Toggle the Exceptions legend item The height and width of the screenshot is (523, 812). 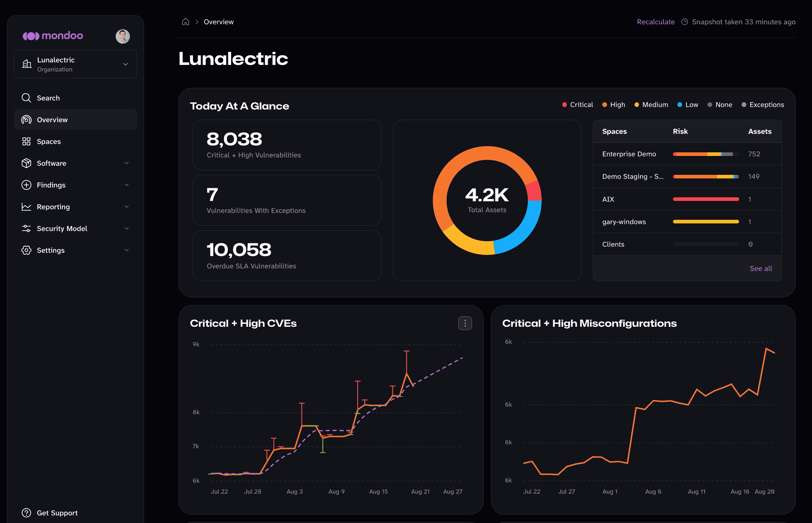763,104
